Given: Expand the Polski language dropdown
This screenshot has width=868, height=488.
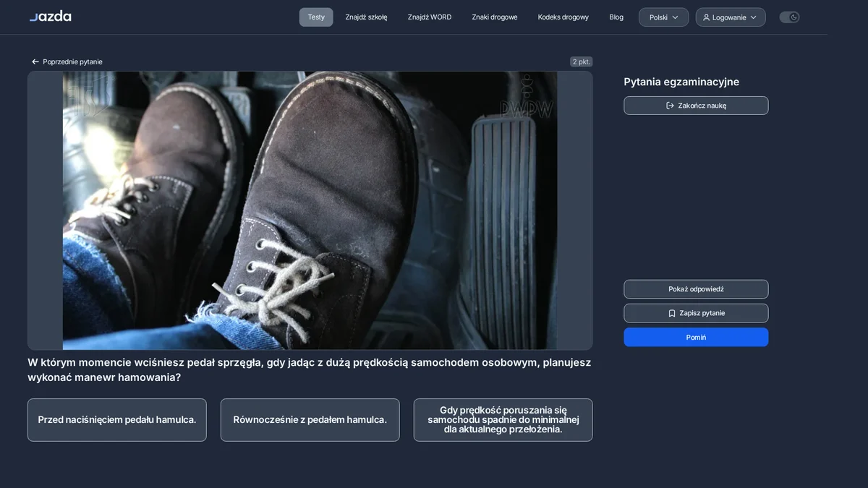Looking at the screenshot, I should [x=663, y=17].
